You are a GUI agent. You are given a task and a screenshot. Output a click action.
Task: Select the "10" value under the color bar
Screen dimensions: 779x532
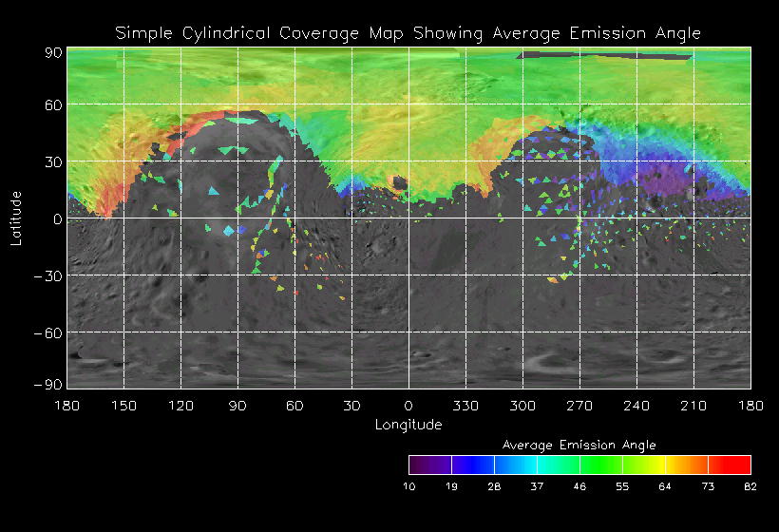[x=408, y=485]
